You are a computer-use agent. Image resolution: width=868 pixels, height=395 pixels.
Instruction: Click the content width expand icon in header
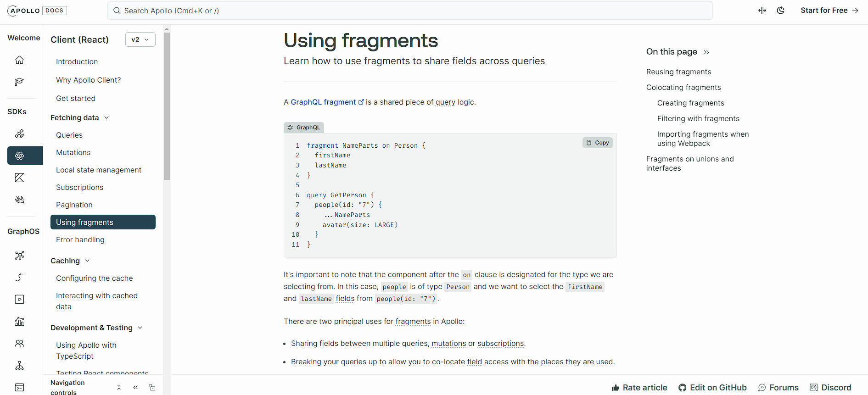coord(762,11)
